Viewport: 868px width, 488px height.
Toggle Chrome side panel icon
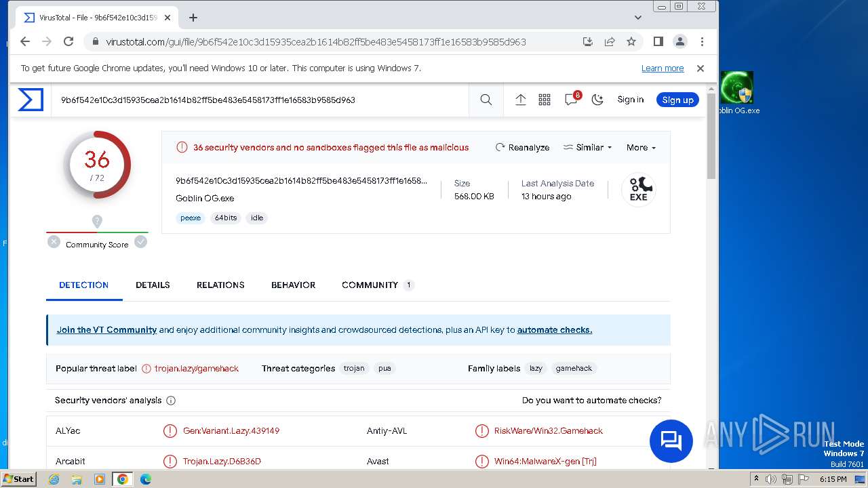coord(658,41)
